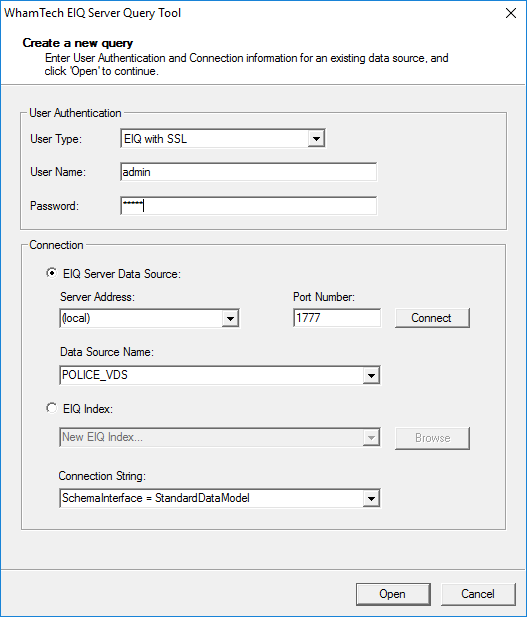Viewport: 527px width, 617px height.
Task: Click Open to continue
Action: [393, 594]
